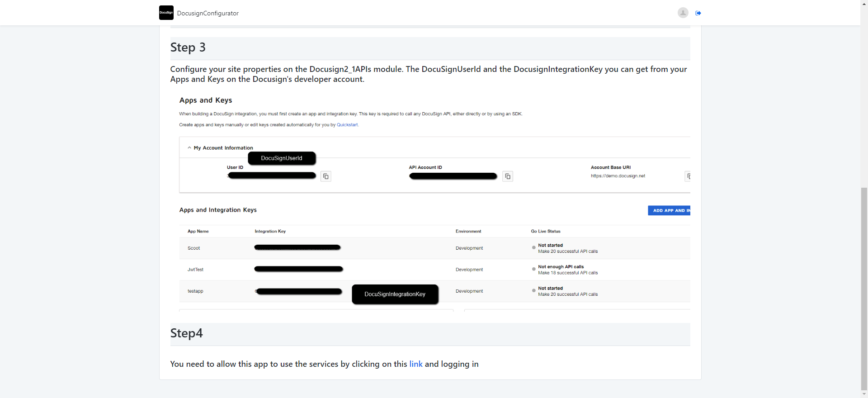The width and height of the screenshot is (868, 398).
Task: Click the Development cell in JwtTest row
Action: 469,270
